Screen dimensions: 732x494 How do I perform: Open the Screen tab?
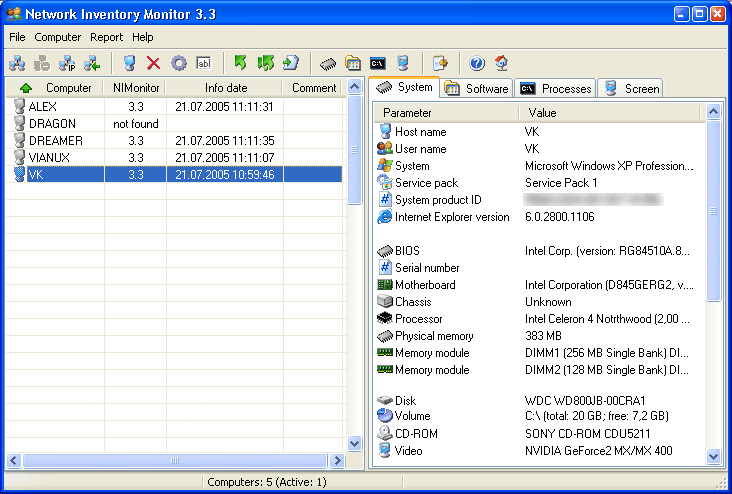pos(632,89)
